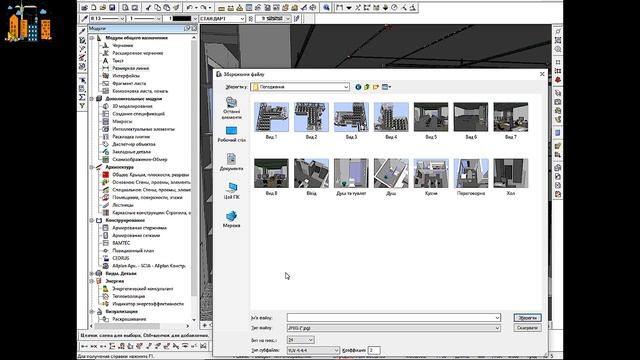The width and height of the screenshot is (640, 360).
Task: Click the clock icon in the top toolbar
Action: tap(394, 7)
